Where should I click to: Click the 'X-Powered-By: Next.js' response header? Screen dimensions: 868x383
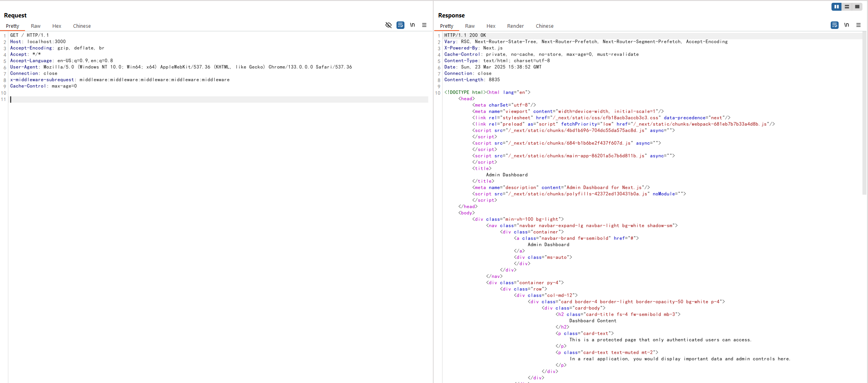[x=473, y=48]
